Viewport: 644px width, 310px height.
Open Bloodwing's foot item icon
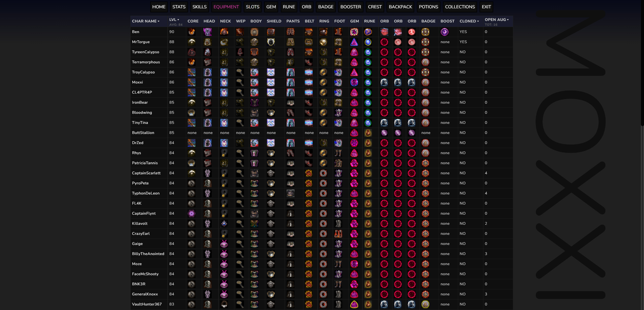coord(338,112)
